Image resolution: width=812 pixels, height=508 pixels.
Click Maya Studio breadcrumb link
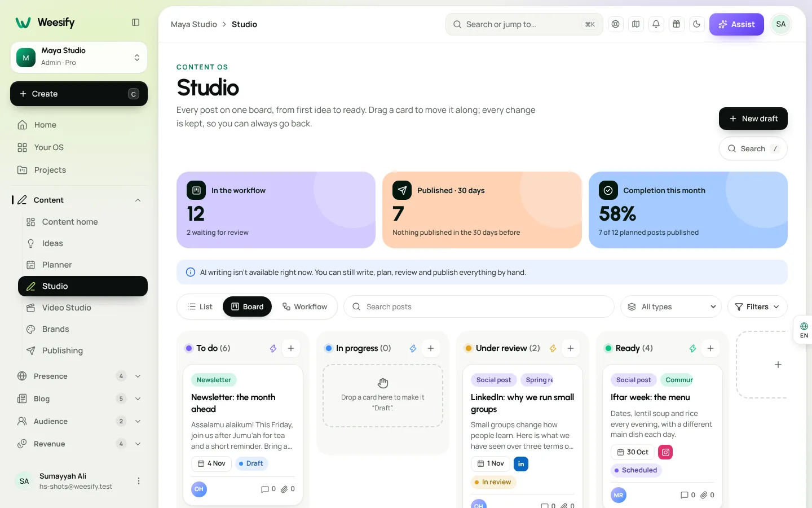pos(194,24)
